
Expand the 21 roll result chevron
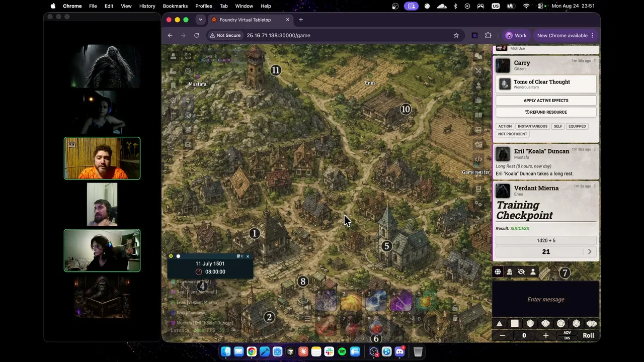pos(590,251)
